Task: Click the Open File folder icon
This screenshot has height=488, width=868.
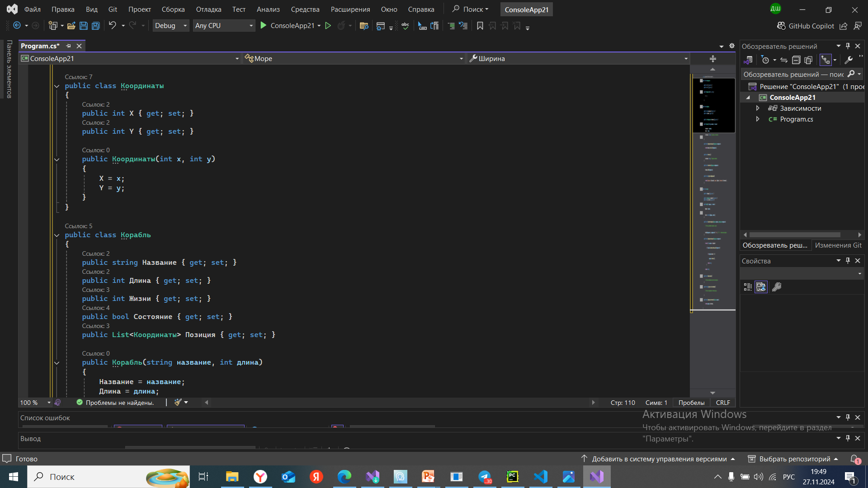Action: (71, 26)
